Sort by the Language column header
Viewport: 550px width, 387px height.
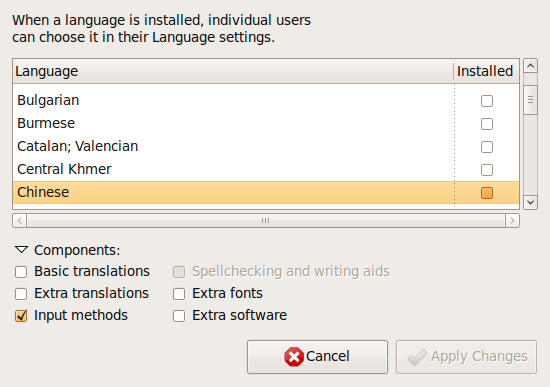click(233, 71)
